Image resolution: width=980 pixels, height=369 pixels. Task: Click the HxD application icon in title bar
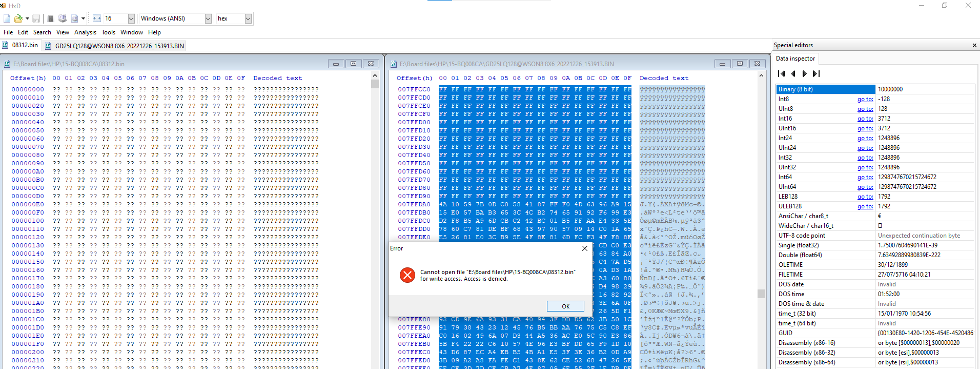point(3,6)
